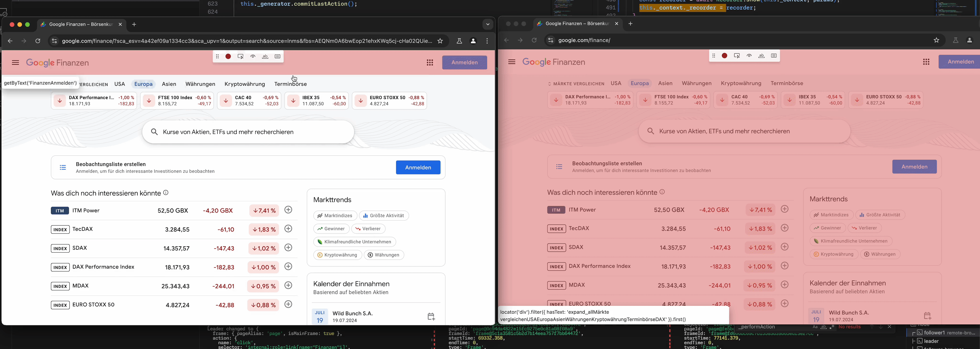Select the Europa market tab in right window
This screenshot has width=980, height=349.
(x=640, y=83)
